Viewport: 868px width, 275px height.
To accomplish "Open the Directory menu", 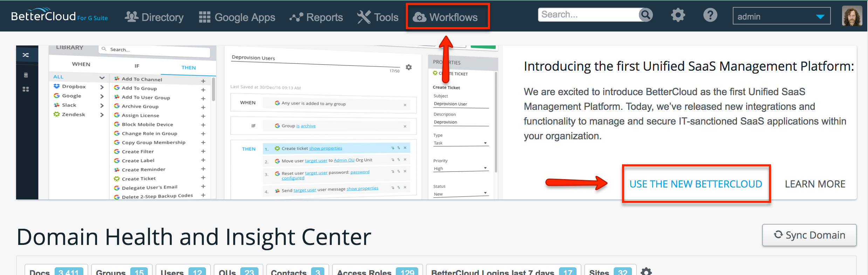I will pos(154,17).
